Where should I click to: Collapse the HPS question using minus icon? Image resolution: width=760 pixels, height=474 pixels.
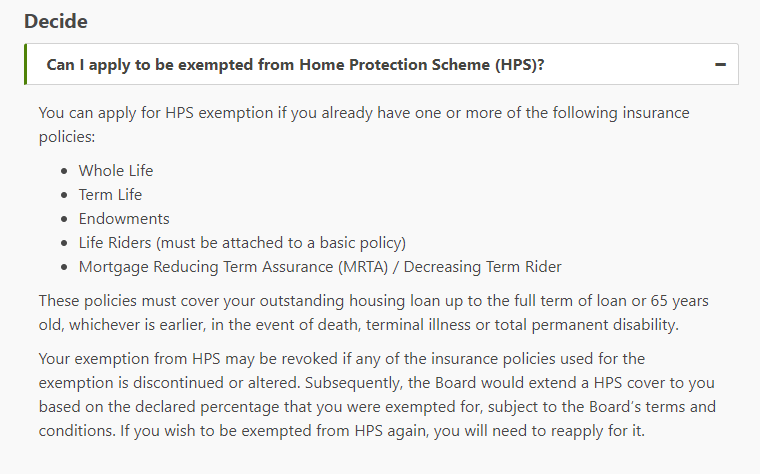tap(720, 64)
